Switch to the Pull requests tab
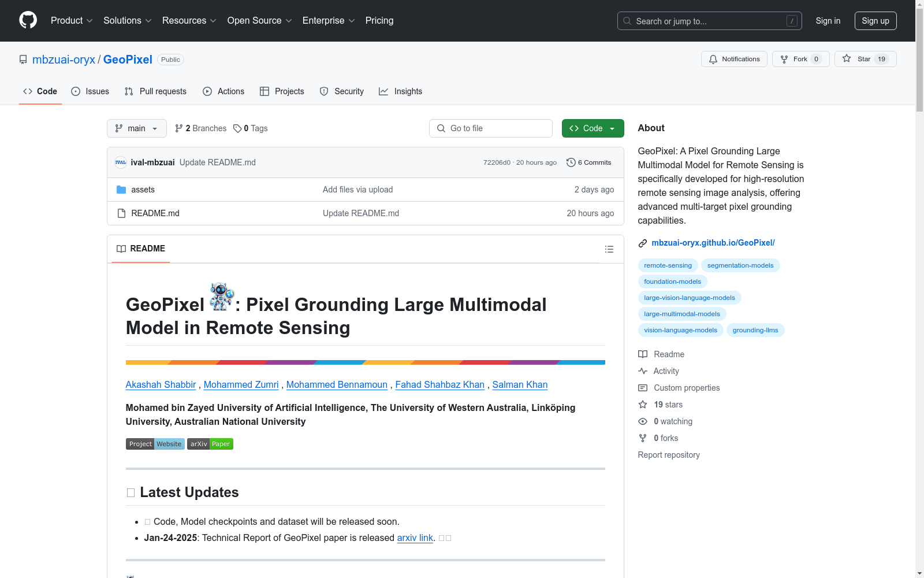924x578 pixels. coord(155,91)
